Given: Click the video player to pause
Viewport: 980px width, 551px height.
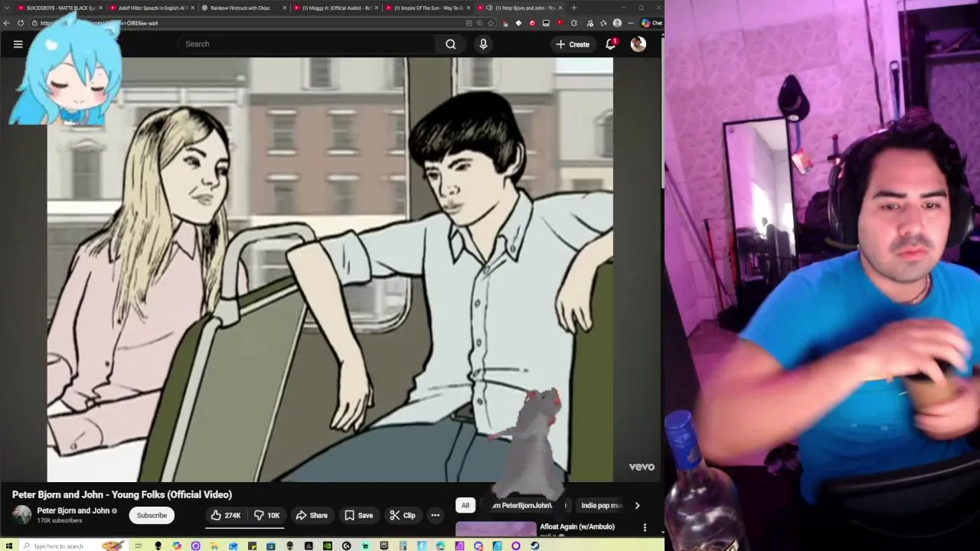Looking at the screenshot, I should (x=330, y=269).
